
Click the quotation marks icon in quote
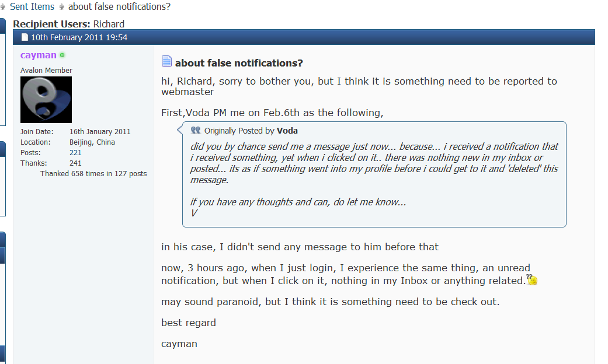196,131
